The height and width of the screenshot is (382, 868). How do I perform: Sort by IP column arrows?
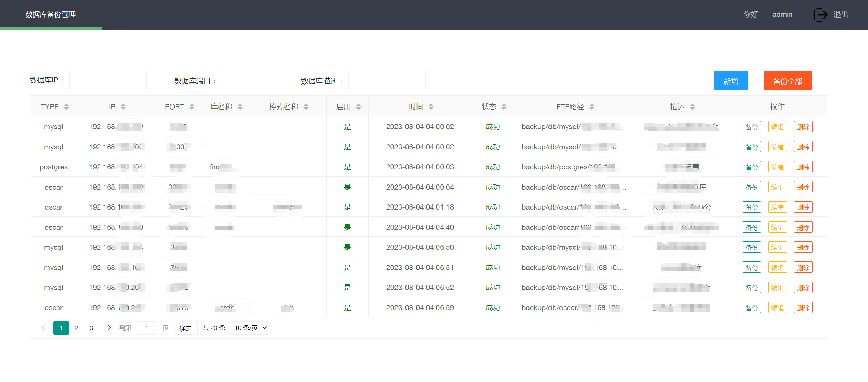pos(123,107)
